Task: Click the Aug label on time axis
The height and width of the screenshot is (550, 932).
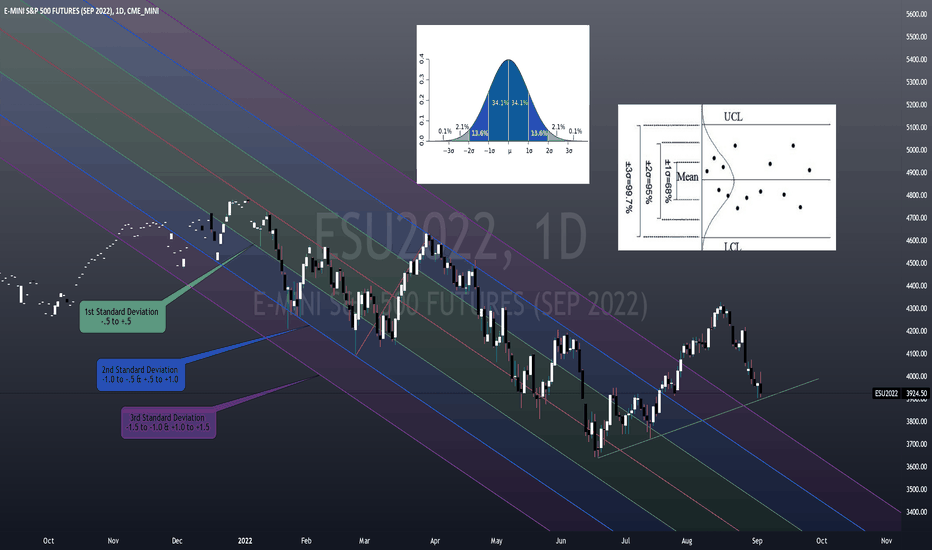Action: tap(687, 540)
